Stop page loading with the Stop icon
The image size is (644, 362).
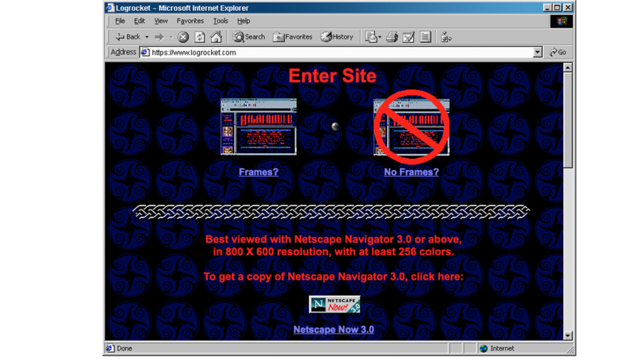[183, 37]
